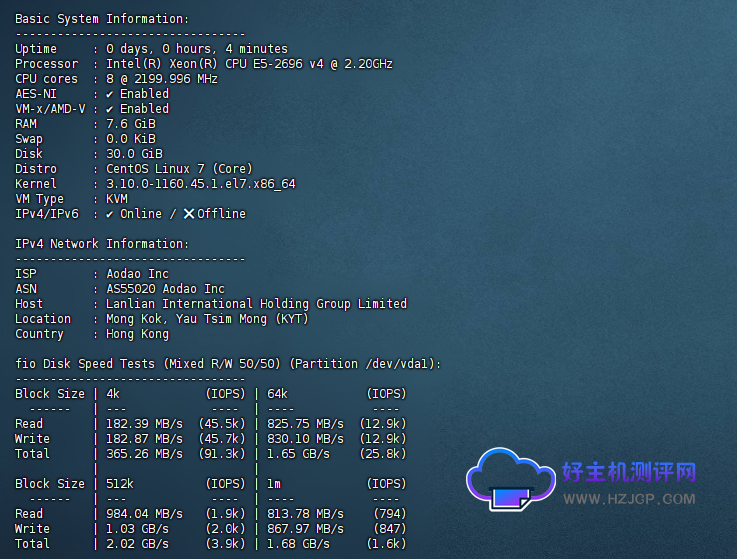The height and width of the screenshot is (559, 737).
Task: Click the Mong Kok location value
Action: point(207,318)
